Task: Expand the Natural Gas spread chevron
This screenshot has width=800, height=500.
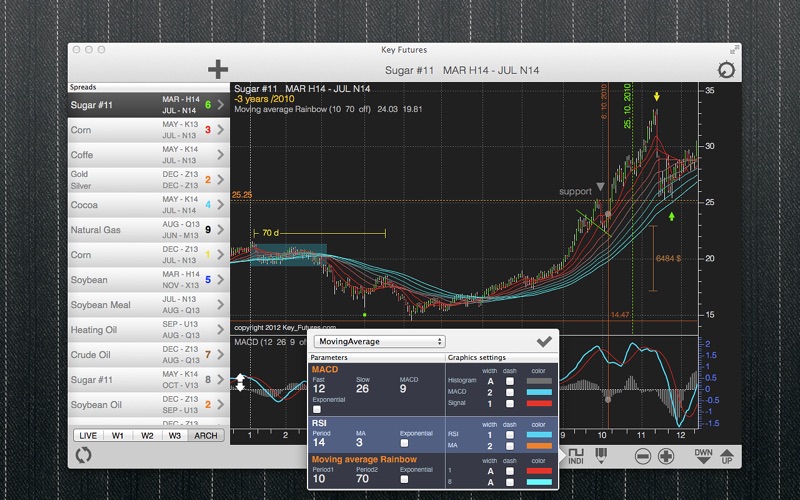Action: (x=220, y=230)
